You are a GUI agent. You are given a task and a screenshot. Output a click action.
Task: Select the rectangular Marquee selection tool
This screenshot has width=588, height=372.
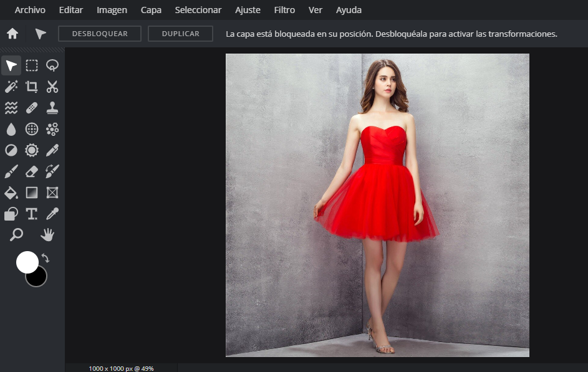32,65
